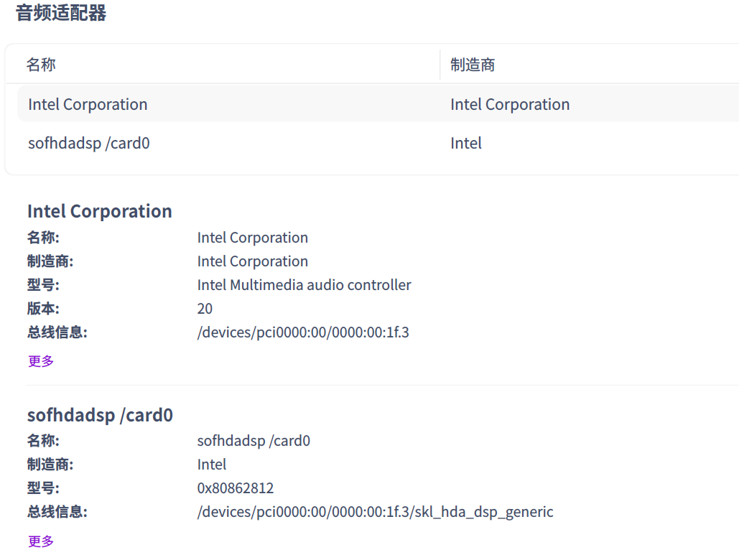Image resolution: width=739 pixels, height=560 pixels.
Task: Click the divider between 名称 and 制造商 headers
Action: 440,65
